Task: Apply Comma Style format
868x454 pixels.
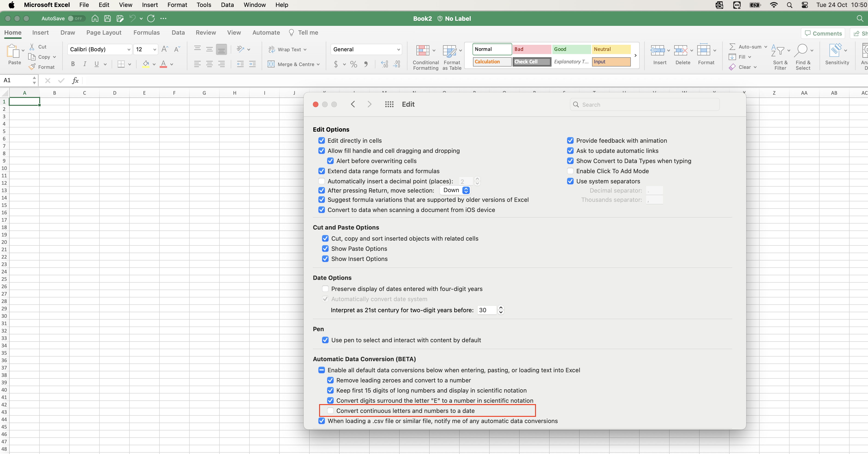Action: click(366, 64)
